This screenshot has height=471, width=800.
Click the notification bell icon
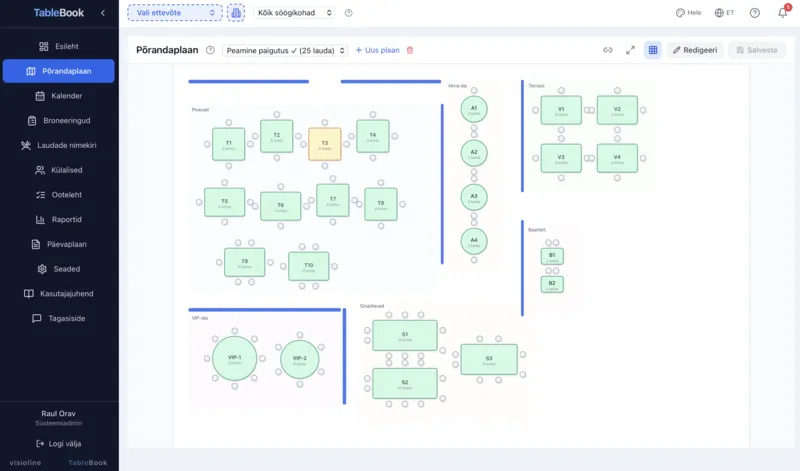782,13
